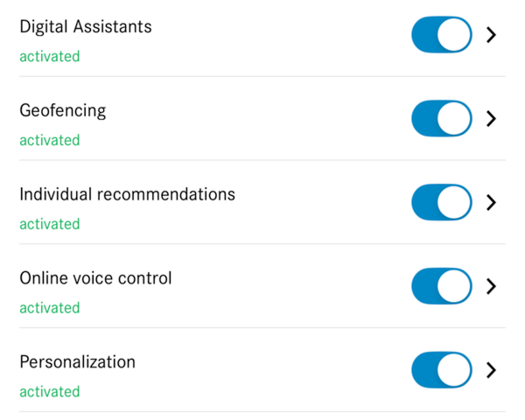Viewport: 525px width, 420px height.
Task: Open Online voice control chevron arrow
Action: pos(491,286)
